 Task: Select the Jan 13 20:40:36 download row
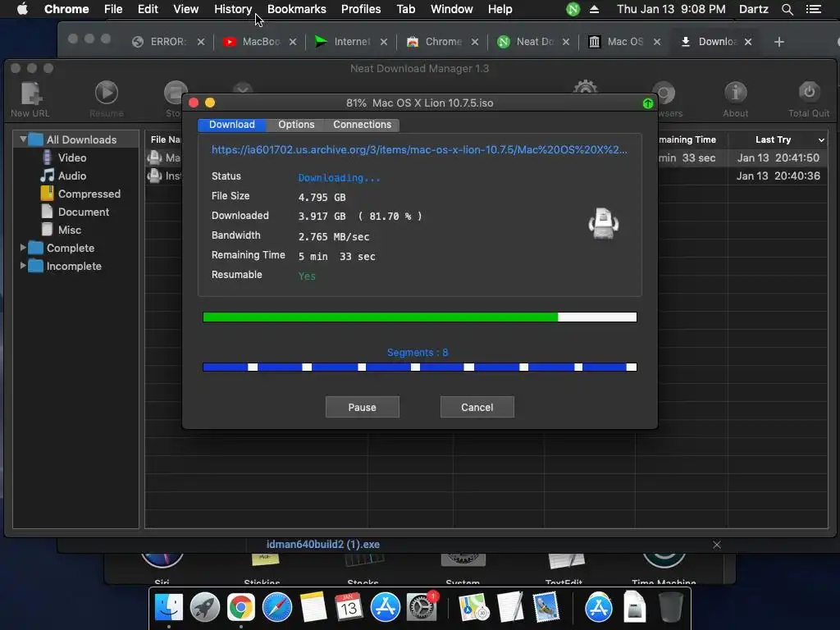[x=486, y=176]
